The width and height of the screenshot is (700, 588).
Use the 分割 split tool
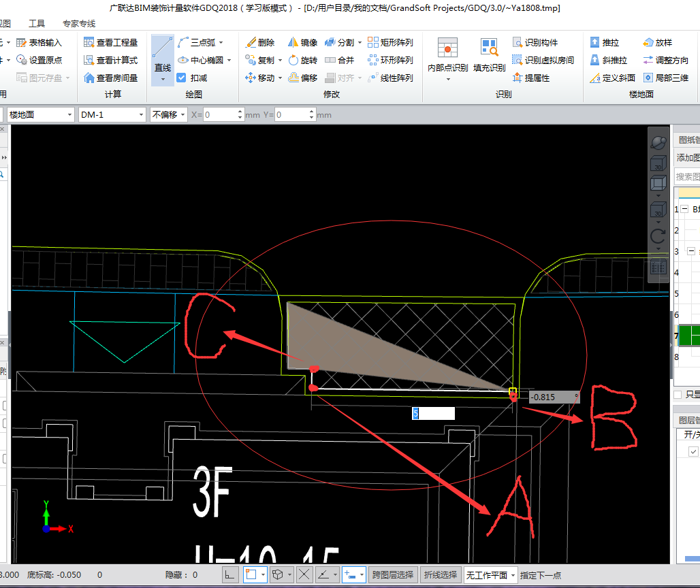coord(339,42)
